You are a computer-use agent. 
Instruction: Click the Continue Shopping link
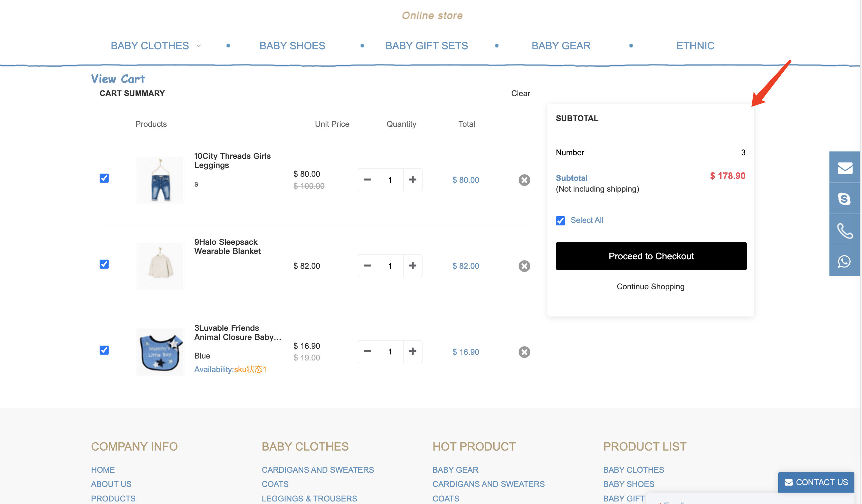click(650, 286)
